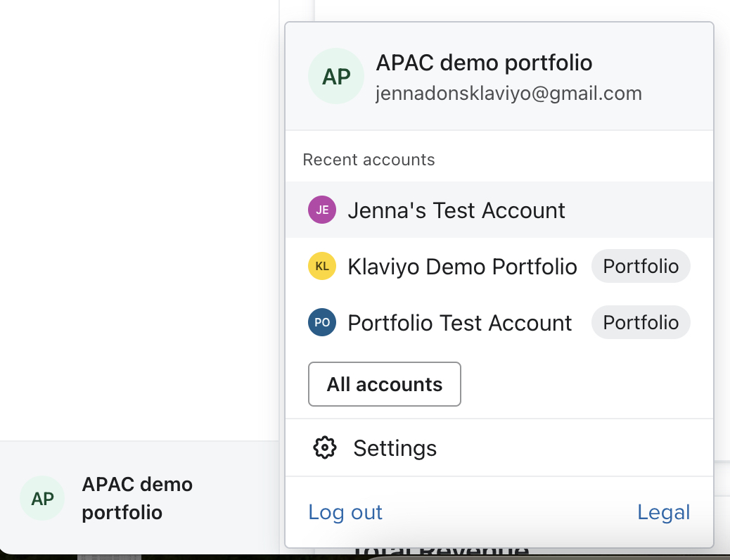Switch to Jenna's Test Account
Image resolution: width=730 pixels, height=560 pixels.
click(x=456, y=209)
